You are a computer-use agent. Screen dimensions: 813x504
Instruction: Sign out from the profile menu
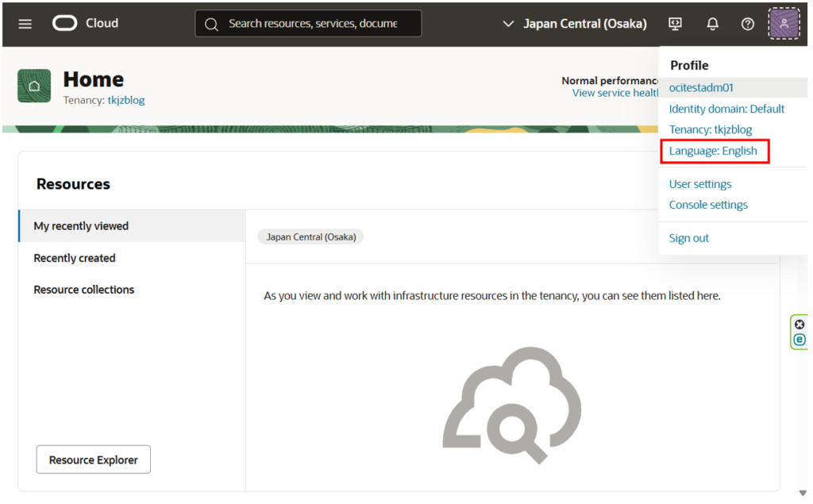click(689, 238)
